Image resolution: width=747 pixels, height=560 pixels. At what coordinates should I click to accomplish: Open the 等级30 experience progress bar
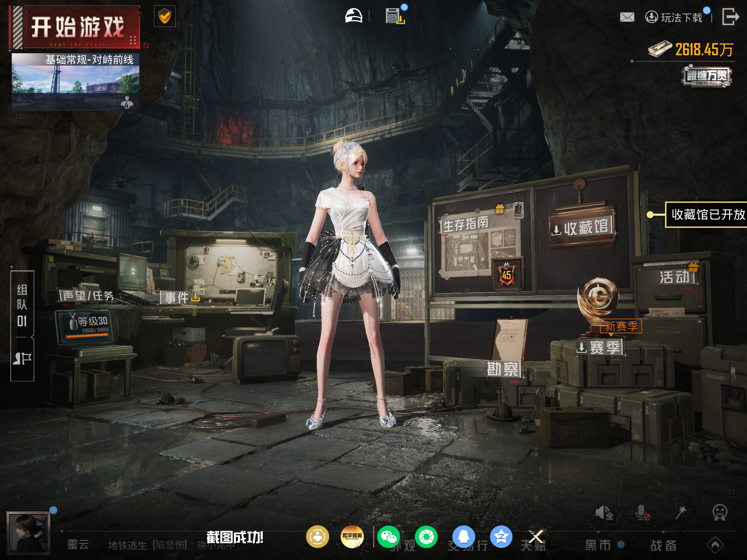pyautogui.click(x=87, y=336)
